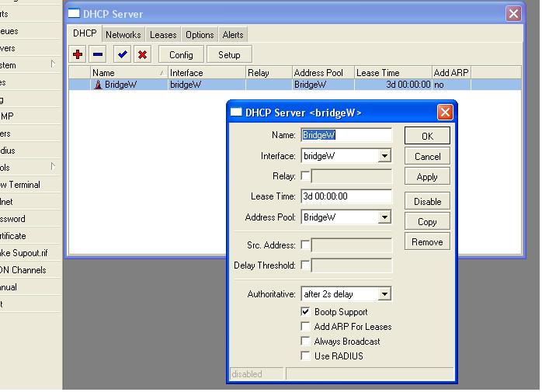Click the red plus add button

(78, 54)
